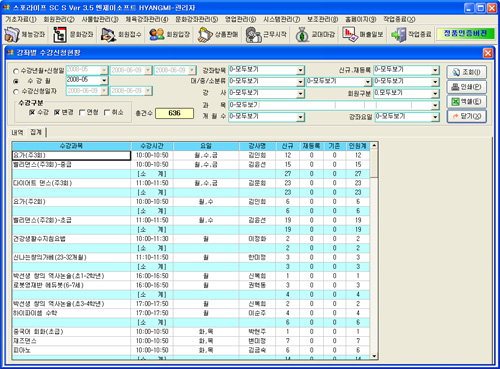Enable the 취소 cancel checkbox

107,113
